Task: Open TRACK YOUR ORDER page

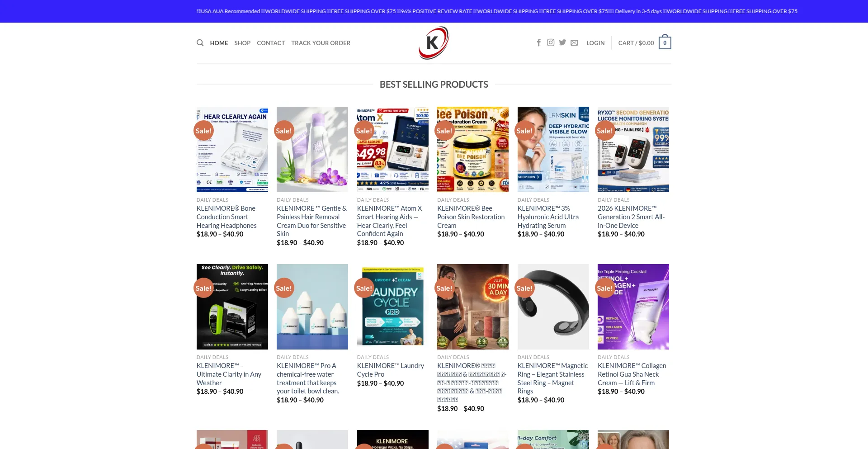Action: [321, 43]
